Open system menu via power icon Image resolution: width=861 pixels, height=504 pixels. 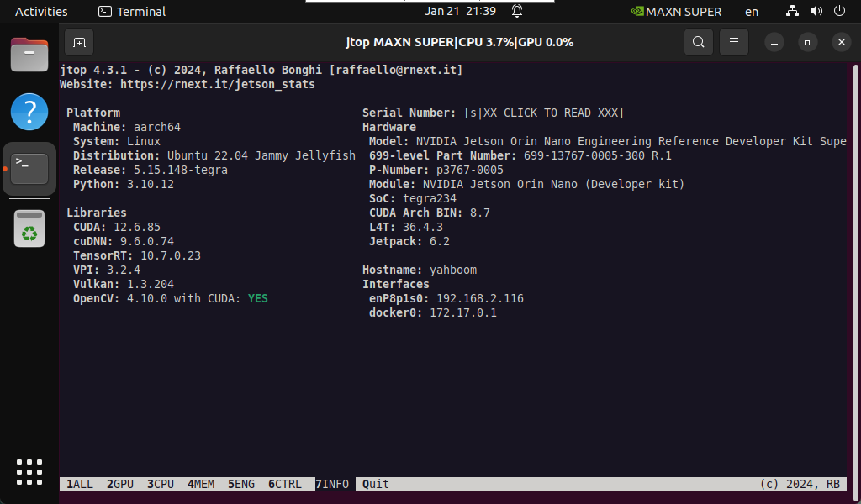tap(839, 12)
